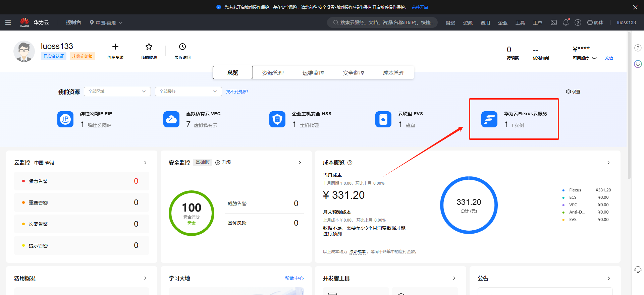Switch to the 资源管理 tab
The height and width of the screenshot is (295, 644).
pyautogui.click(x=273, y=73)
